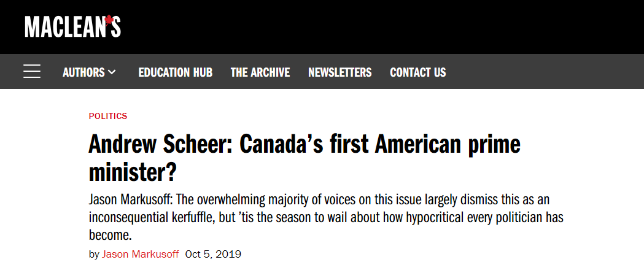This screenshot has height=273, width=644.
Task: Select Contact Us in navigation
Action: 417,72
